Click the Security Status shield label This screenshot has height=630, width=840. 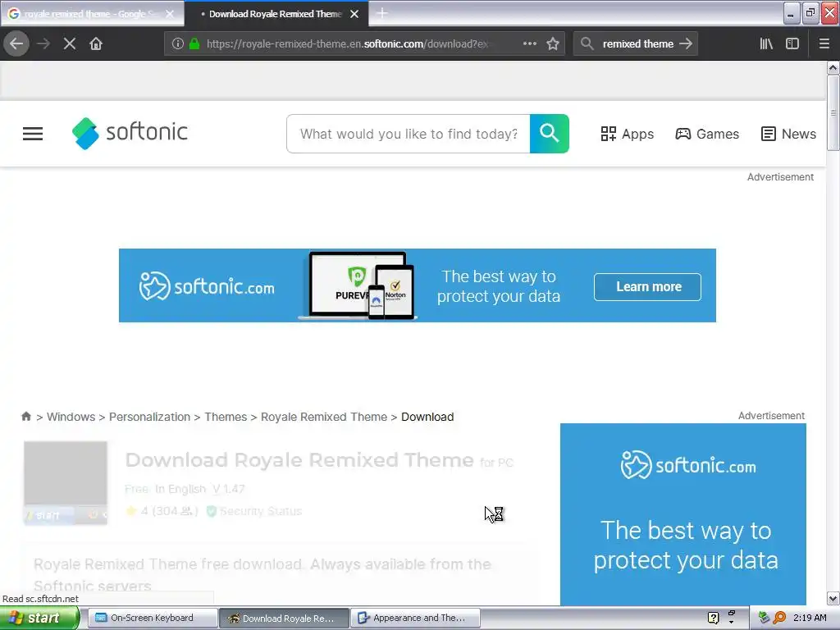(x=254, y=511)
